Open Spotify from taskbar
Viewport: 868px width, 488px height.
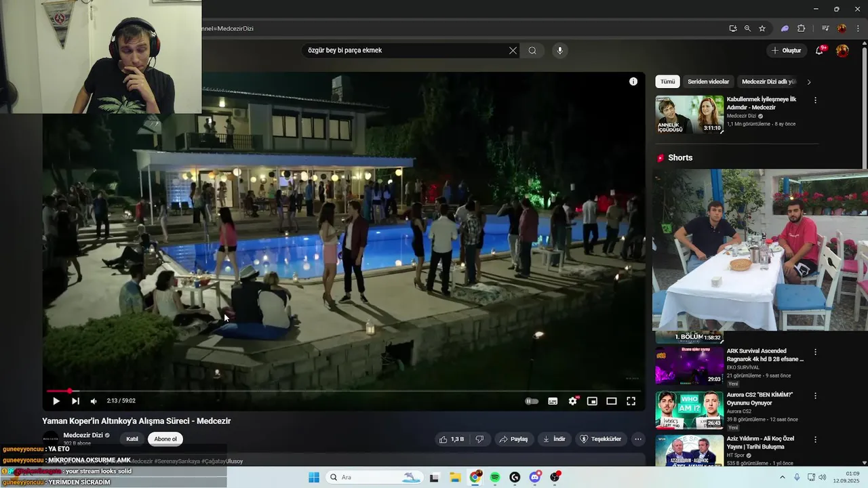point(495,477)
